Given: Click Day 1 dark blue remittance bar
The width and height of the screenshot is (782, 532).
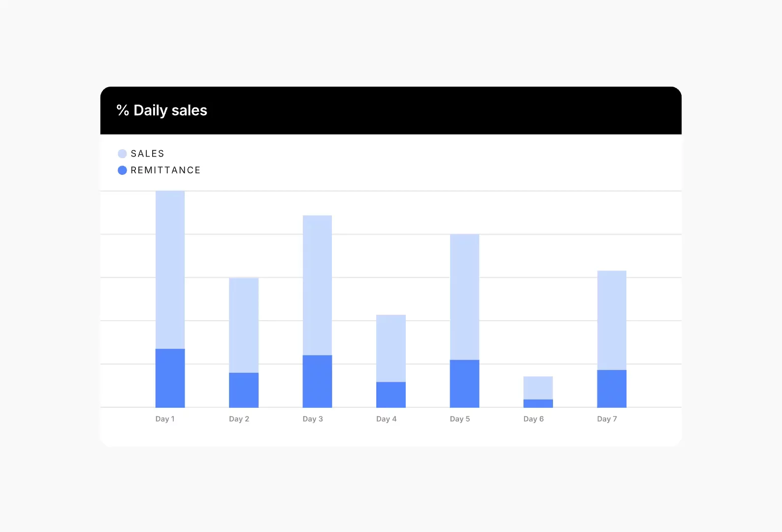Looking at the screenshot, I should pos(170,378).
